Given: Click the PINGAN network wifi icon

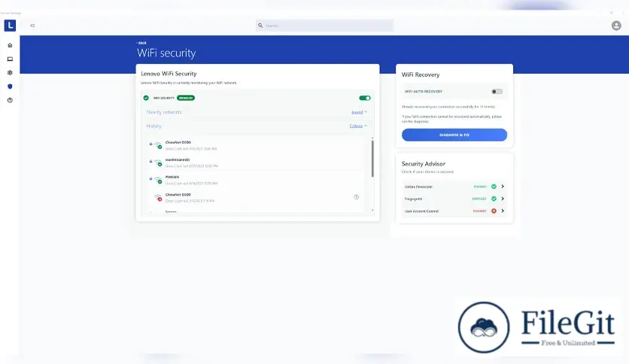Looking at the screenshot, I should point(158,180).
